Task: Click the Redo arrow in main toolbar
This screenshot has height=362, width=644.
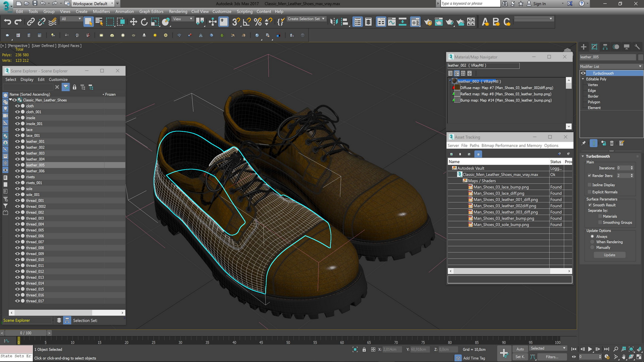Action: [18, 22]
